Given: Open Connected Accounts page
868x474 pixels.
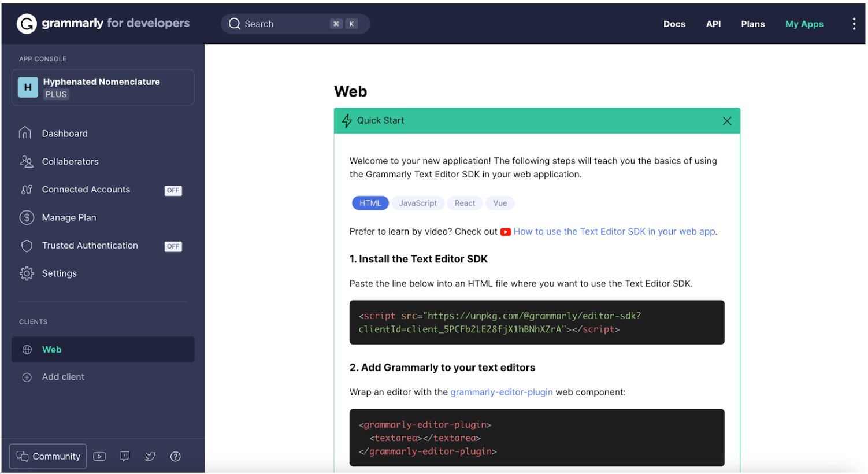Looking at the screenshot, I should (86, 190).
